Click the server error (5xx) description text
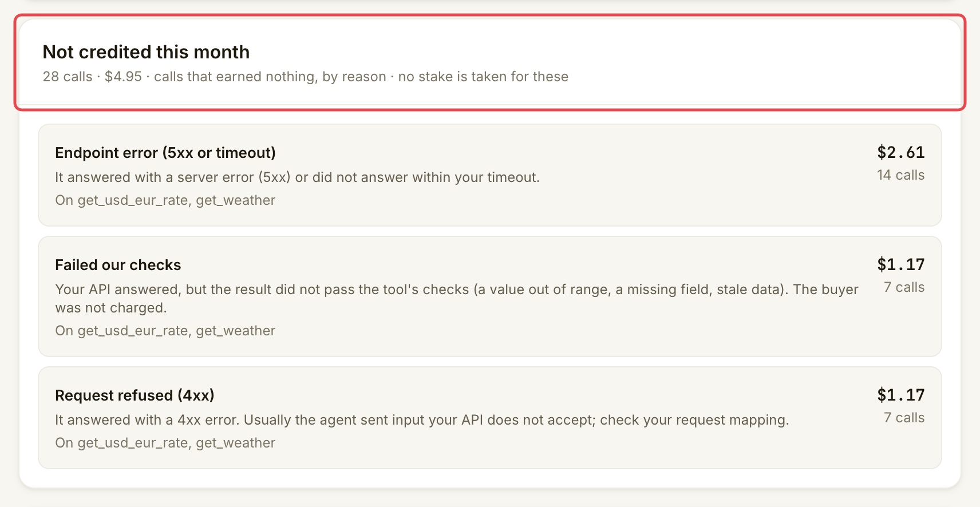This screenshot has height=507, width=980. click(297, 177)
